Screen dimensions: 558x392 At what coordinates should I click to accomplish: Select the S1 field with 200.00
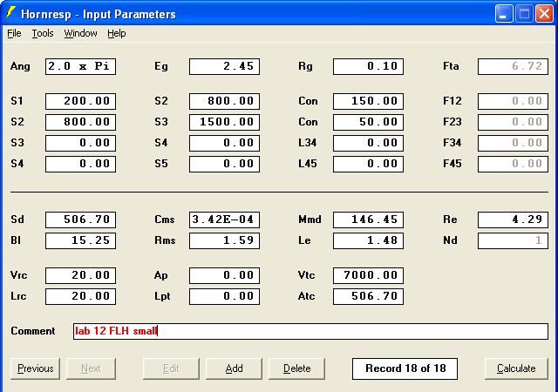(80, 101)
